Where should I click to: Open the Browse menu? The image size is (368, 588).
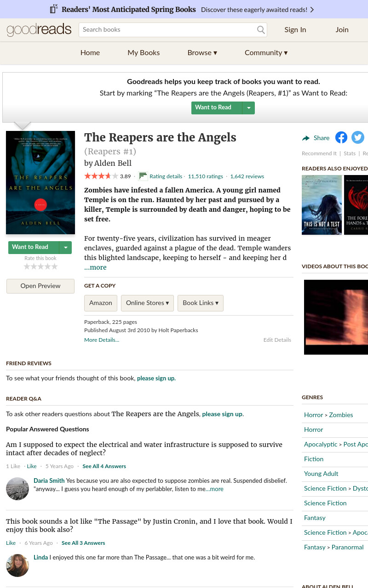(202, 53)
